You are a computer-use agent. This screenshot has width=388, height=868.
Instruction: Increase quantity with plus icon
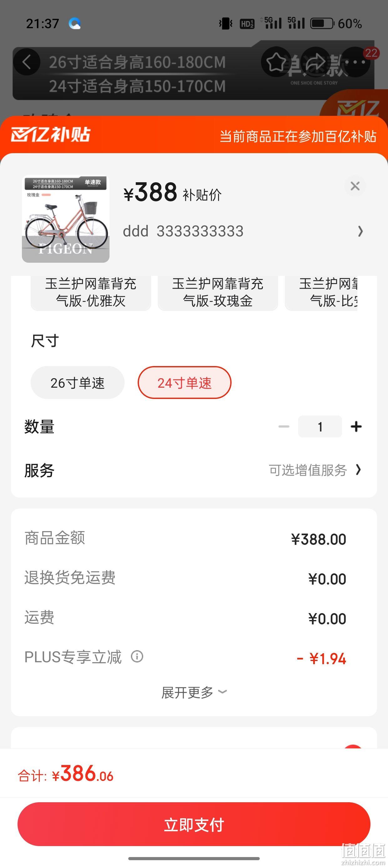tap(356, 426)
